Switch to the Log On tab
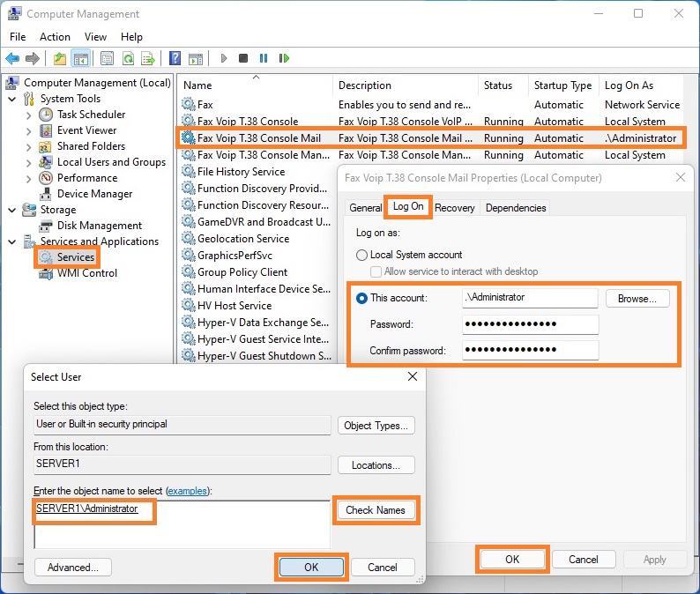 click(x=408, y=206)
